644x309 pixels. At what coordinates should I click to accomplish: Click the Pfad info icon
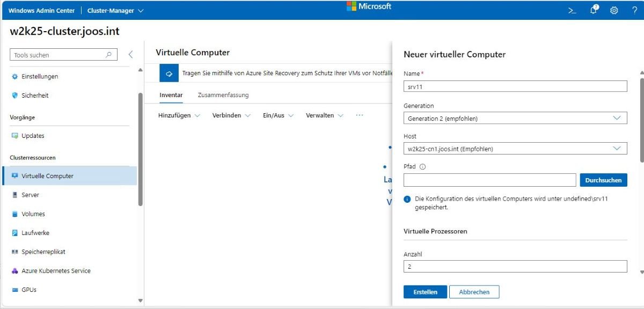[x=422, y=167]
